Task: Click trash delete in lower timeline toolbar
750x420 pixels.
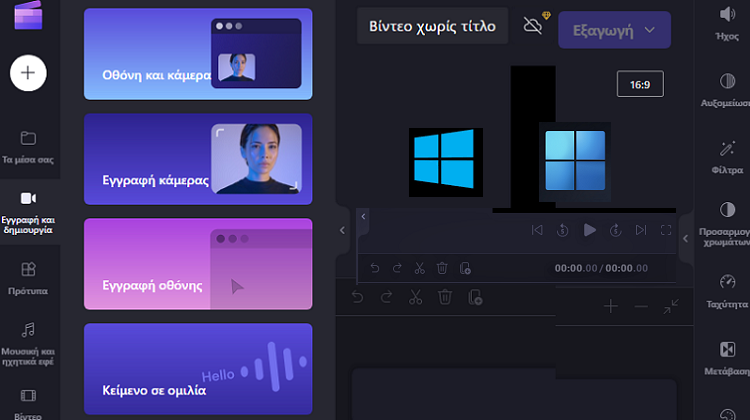Action: (x=445, y=297)
